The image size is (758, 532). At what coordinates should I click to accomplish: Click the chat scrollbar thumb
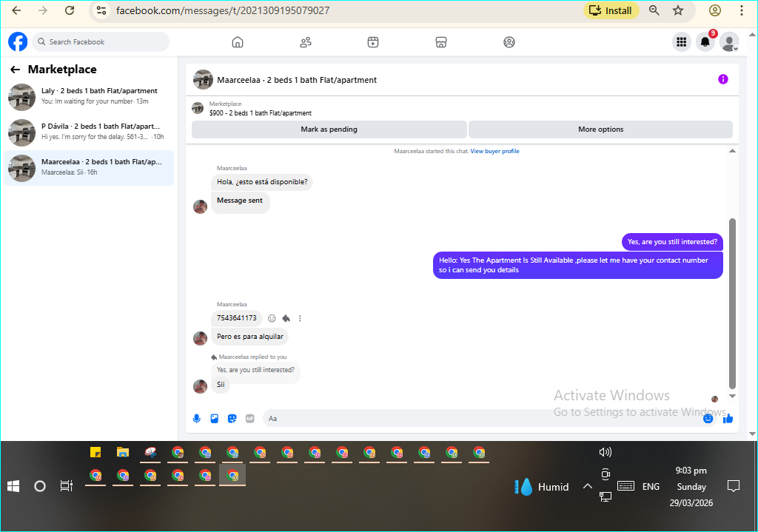pos(732,303)
